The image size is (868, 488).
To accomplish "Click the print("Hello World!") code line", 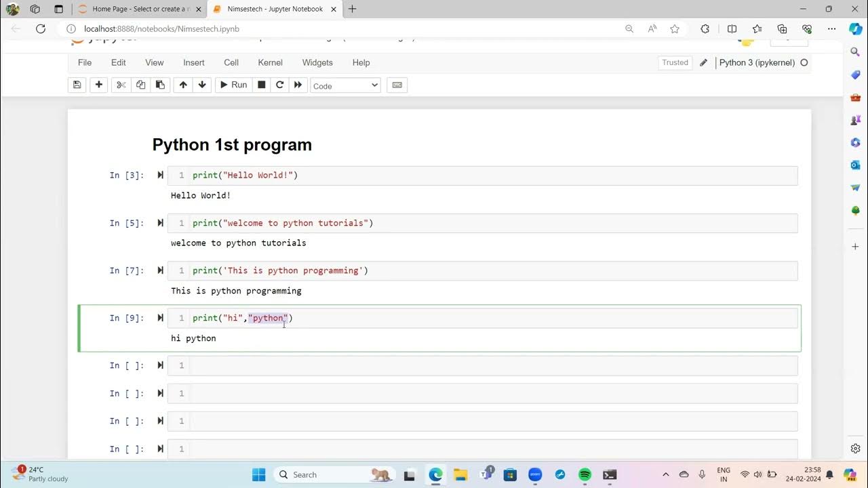I will [245, 175].
